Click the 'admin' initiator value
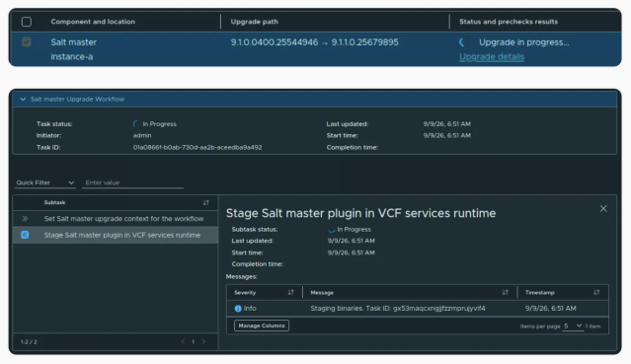 pos(142,135)
